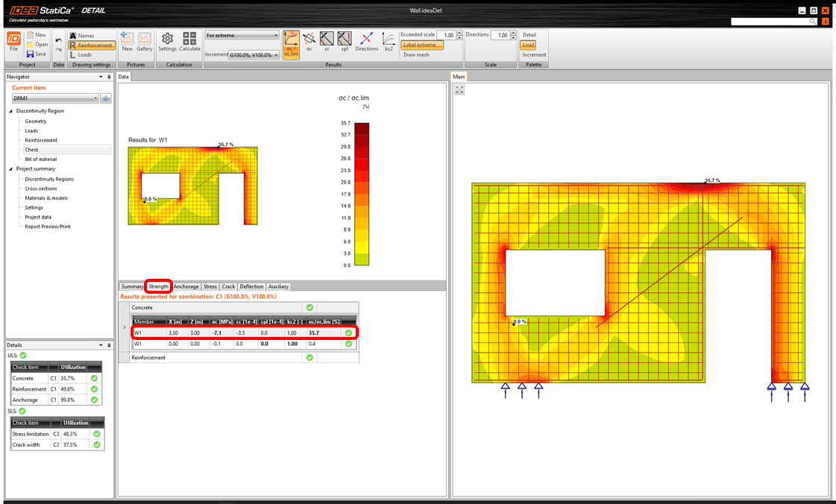The height and width of the screenshot is (504, 836).
Task: Toggle the Label extreme option
Action: click(x=421, y=45)
